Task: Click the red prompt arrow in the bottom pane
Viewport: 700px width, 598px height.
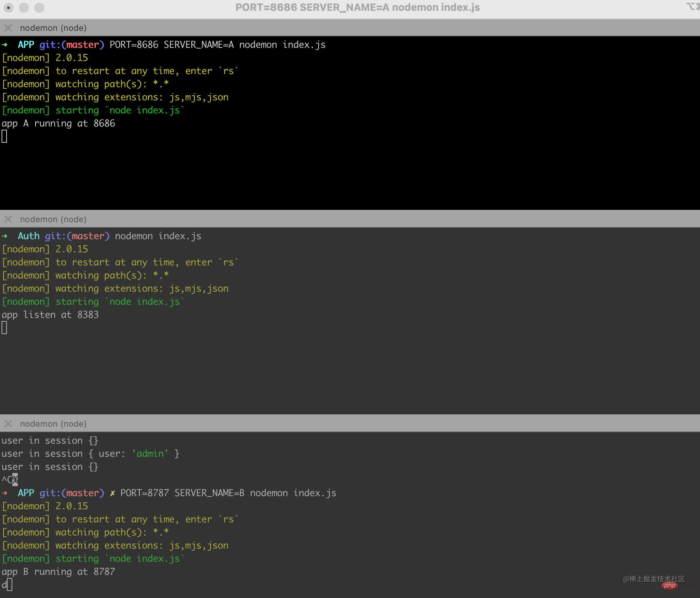Action: 5,493
